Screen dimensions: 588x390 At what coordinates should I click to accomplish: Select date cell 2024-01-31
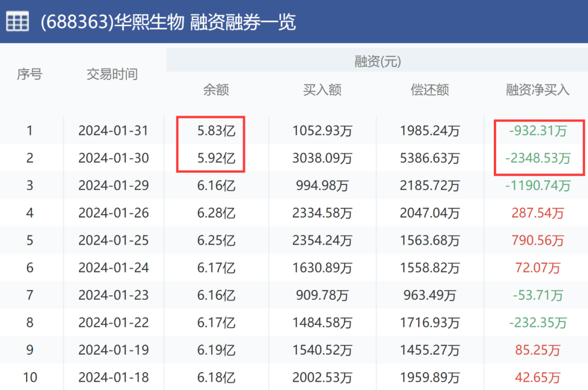click(x=113, y=131)
